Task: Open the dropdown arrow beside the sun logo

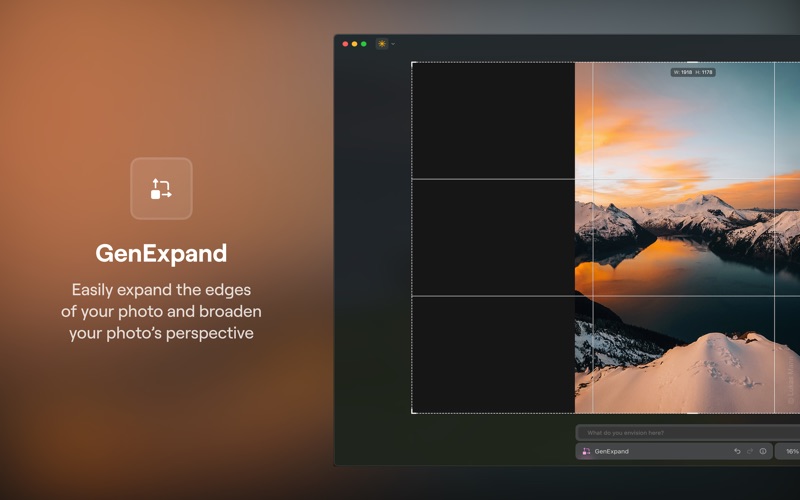Action: pos(393,44)
